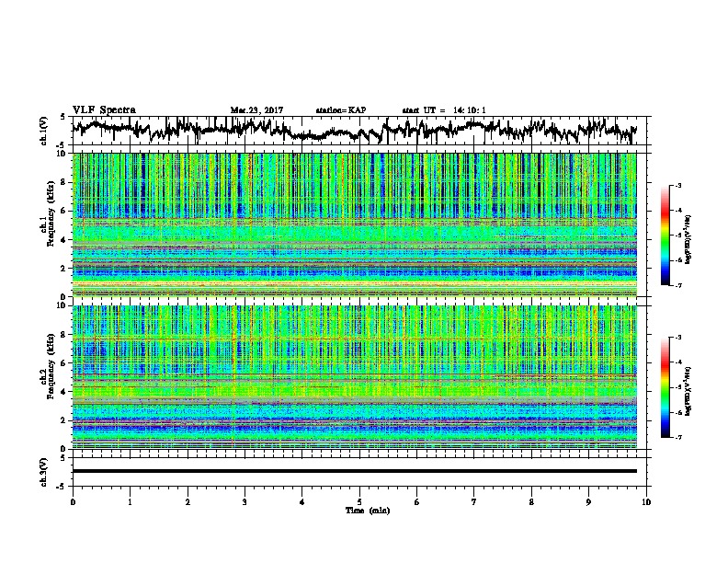Click the "ch.1(V)" waveform axis label
The image size is (728, 563).
pyautogui.click(x=43, y=131)
